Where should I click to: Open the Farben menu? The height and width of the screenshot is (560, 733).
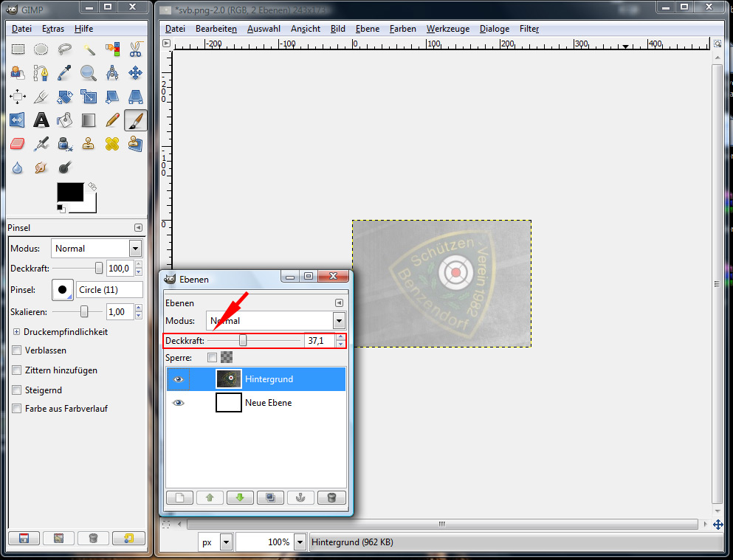point(402,29)
